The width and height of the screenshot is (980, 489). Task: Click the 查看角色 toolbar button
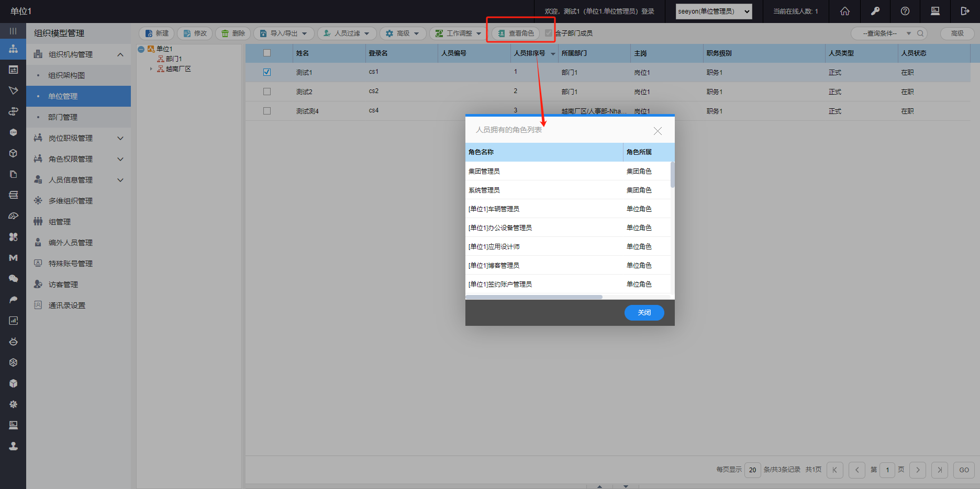click(516, 33)
